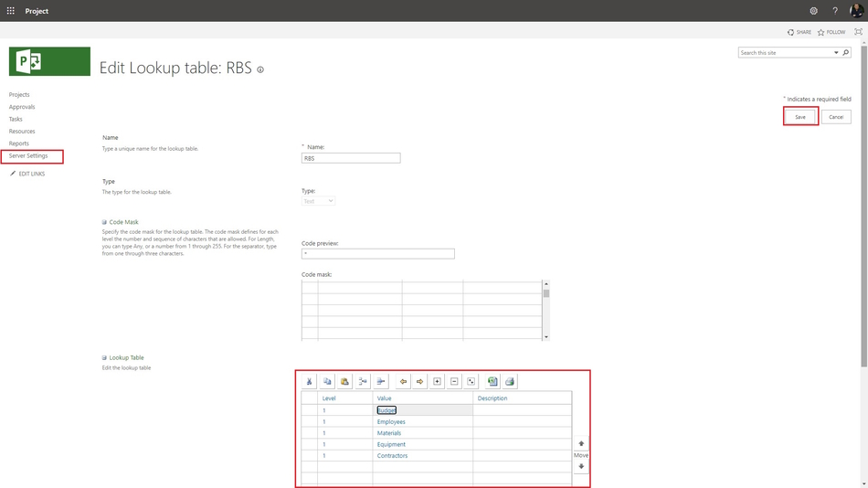
Task: Cancel editing the lookup table
Action: [x=836, y=117]
